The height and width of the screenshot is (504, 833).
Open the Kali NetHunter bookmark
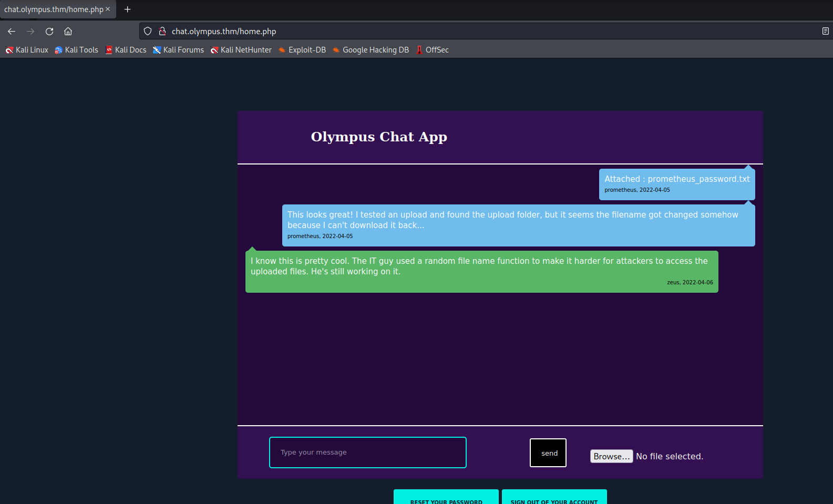click(241, 50)
